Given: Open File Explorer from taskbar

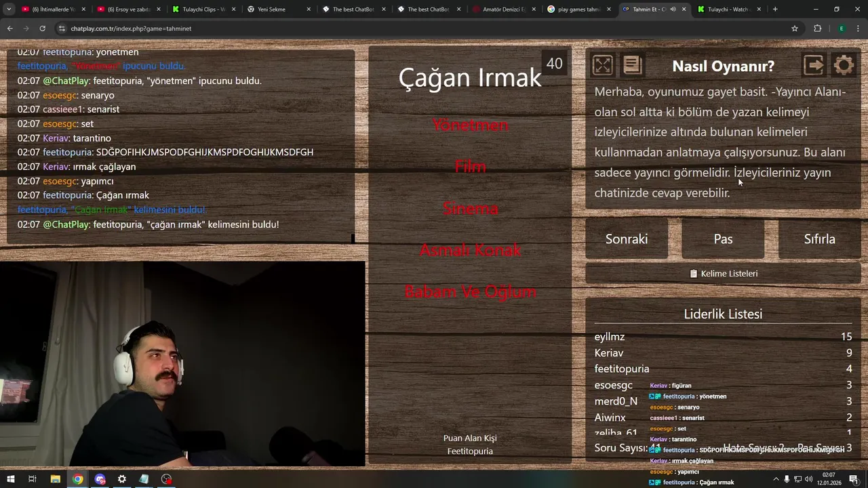Looking at the screenshot, I should point(56,479).
